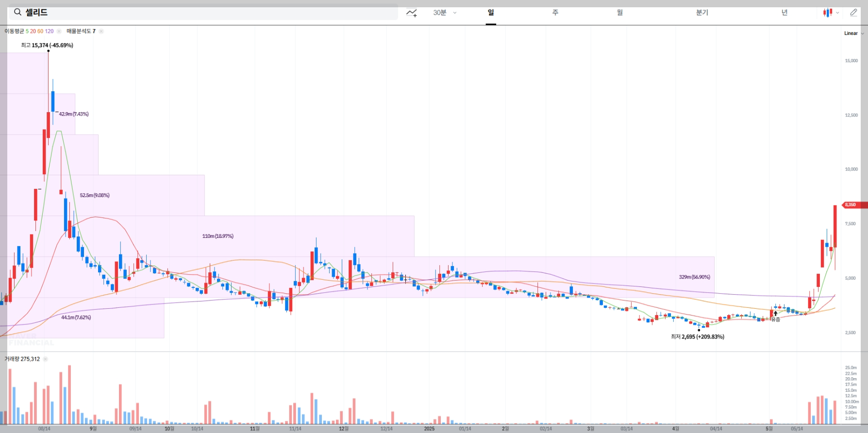
Task: Open the Linear price scale dropdown
Action: click(854, 33)
